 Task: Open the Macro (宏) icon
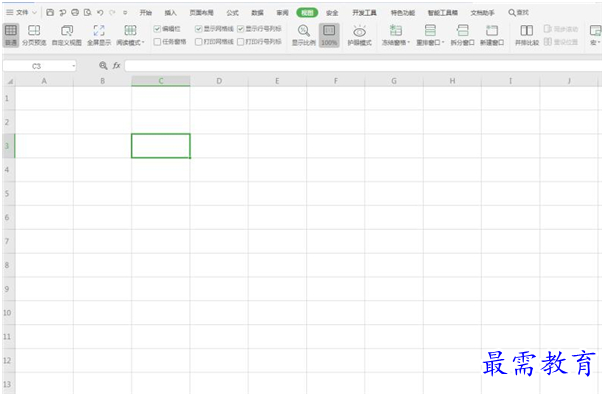pos(595,30)
